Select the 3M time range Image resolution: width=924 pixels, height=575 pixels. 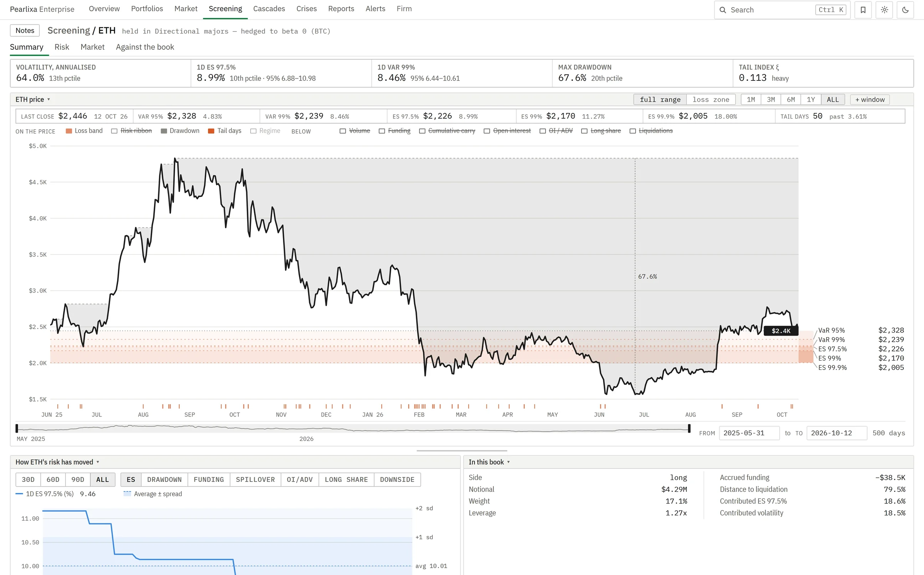771,99
